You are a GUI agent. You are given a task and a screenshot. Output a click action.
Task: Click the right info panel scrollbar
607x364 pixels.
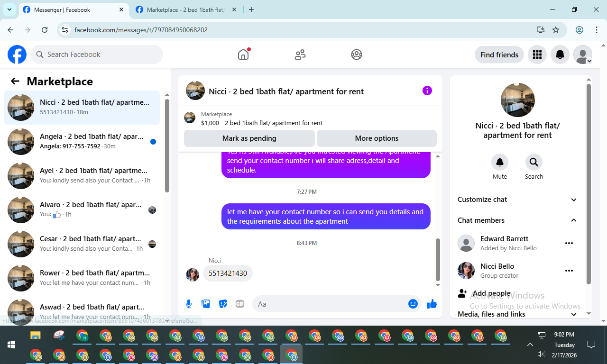pyautogui.click(x=589, y=184)
